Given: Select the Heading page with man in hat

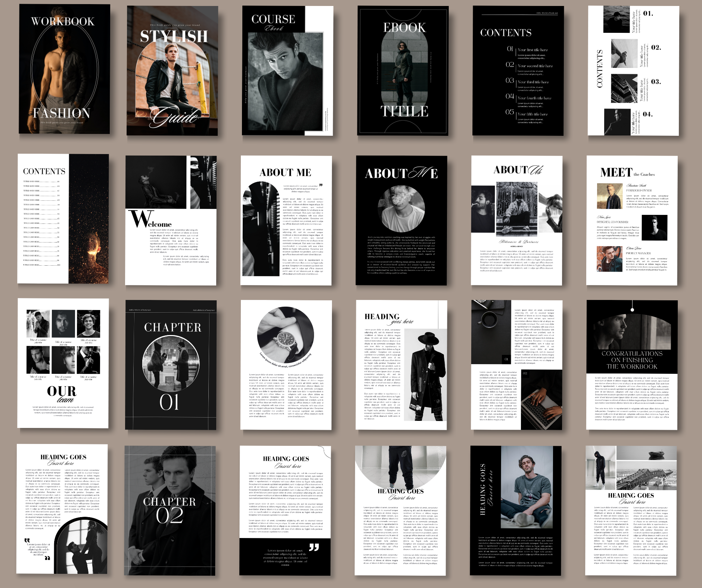Looking at the screenshot, I should click(401, 365).
